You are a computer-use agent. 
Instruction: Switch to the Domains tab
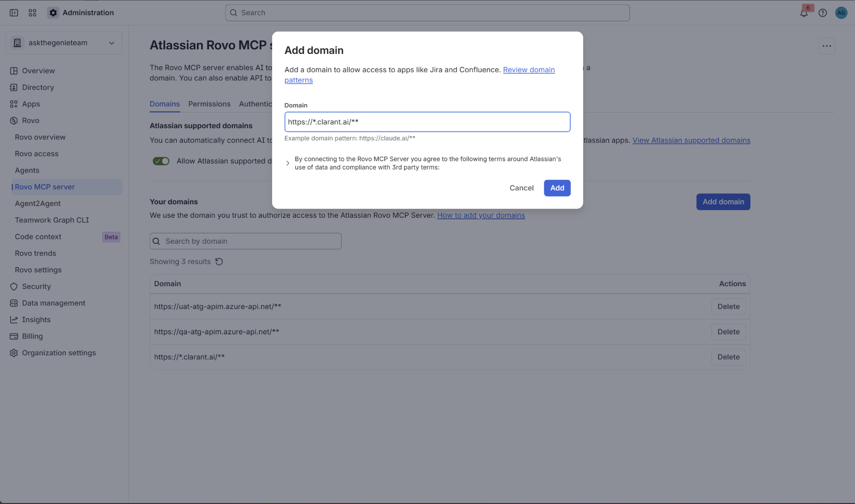coord(165,104)
